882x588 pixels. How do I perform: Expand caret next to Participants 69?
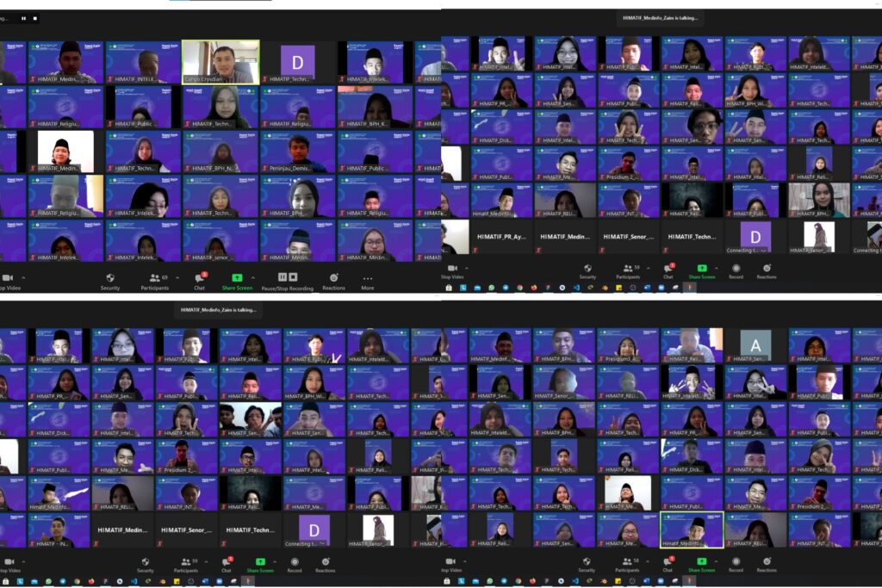[x=177, y=278]
